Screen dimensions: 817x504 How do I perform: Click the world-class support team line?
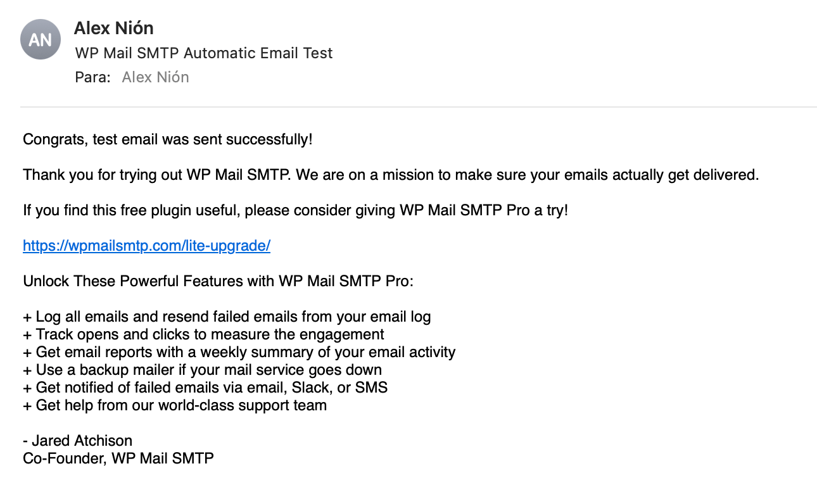pos(175,405)
